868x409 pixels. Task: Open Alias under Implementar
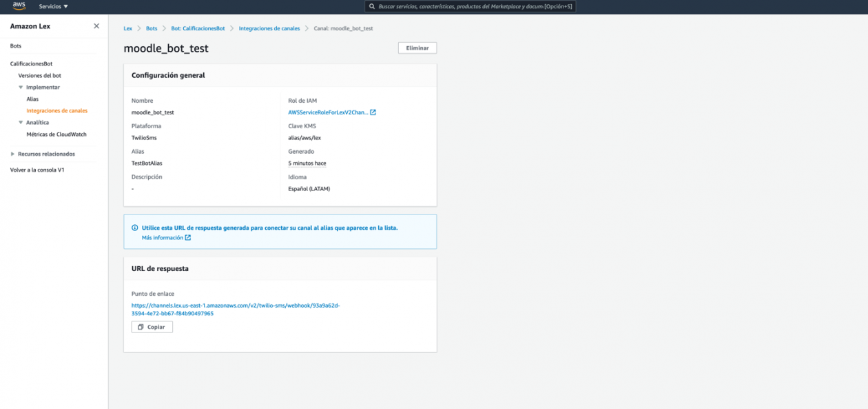[32, 99]
